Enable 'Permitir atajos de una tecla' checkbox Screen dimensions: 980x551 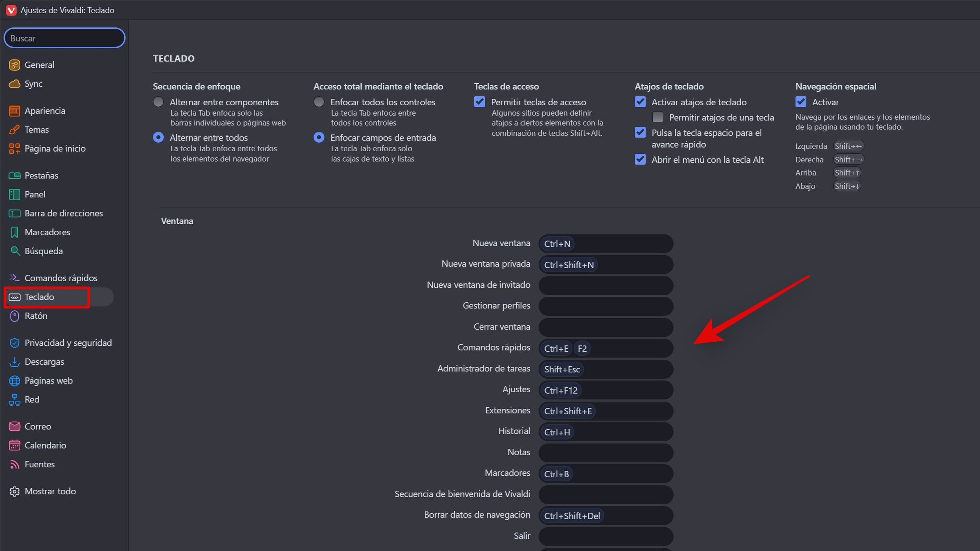coord(658,117)
